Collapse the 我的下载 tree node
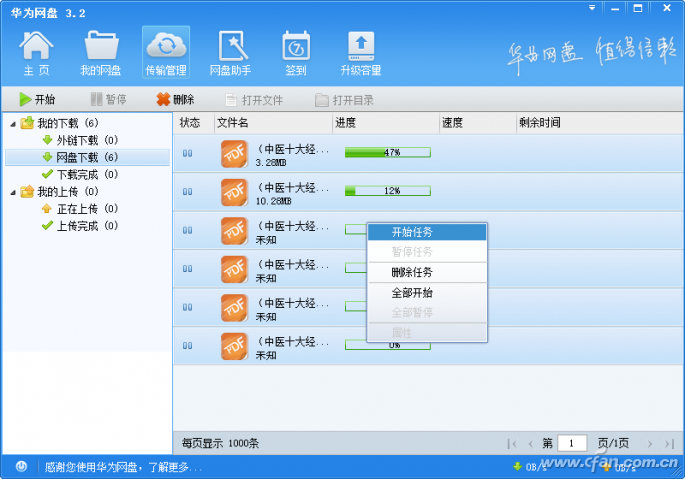This screenshot has width=685, height=479. click(x=13, y=124)
